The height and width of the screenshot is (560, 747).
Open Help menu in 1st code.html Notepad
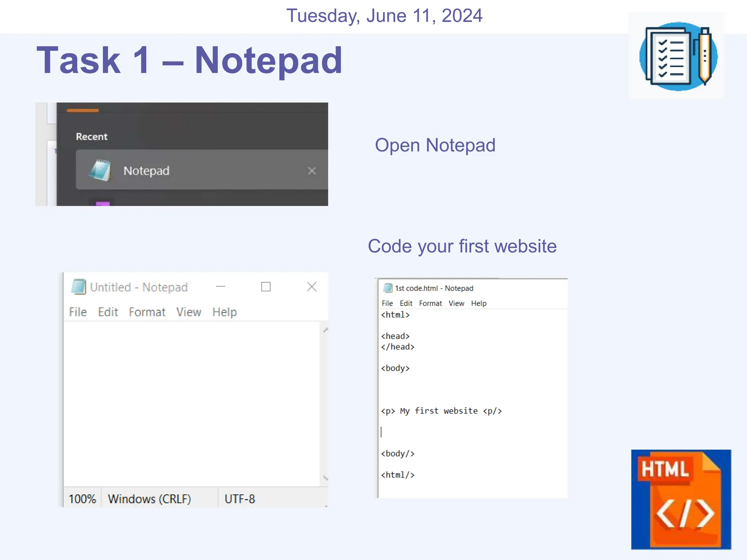pyautogui.click(x=479, y=303)
